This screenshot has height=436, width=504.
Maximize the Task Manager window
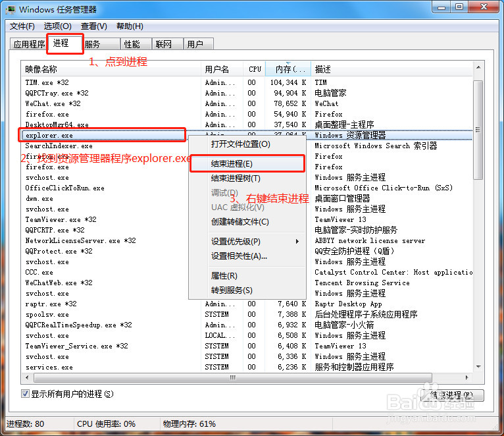click(x=459, y=7)
